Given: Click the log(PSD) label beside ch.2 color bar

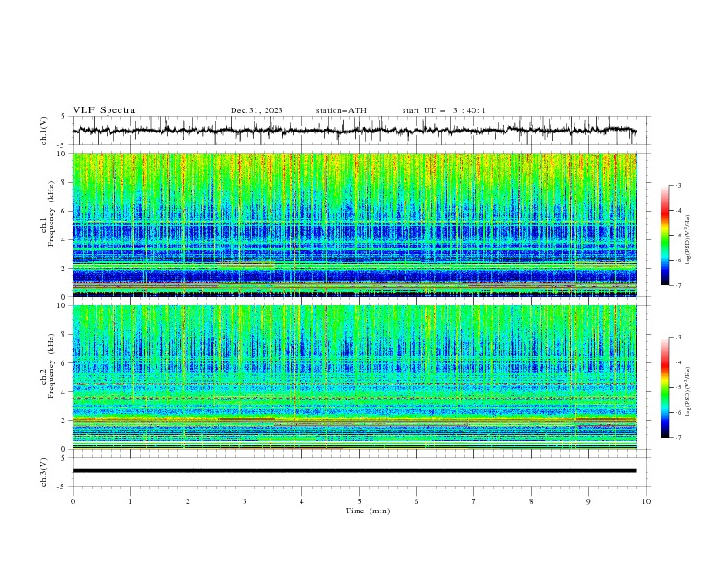Looking at the screenshot, I should (x=688, y=391).
